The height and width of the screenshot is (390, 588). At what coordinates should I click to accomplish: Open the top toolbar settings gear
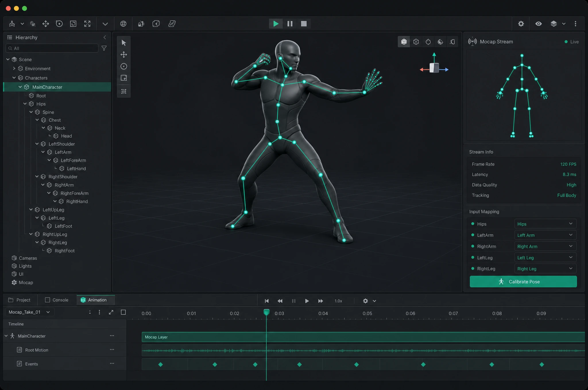(x=521, y=24)
